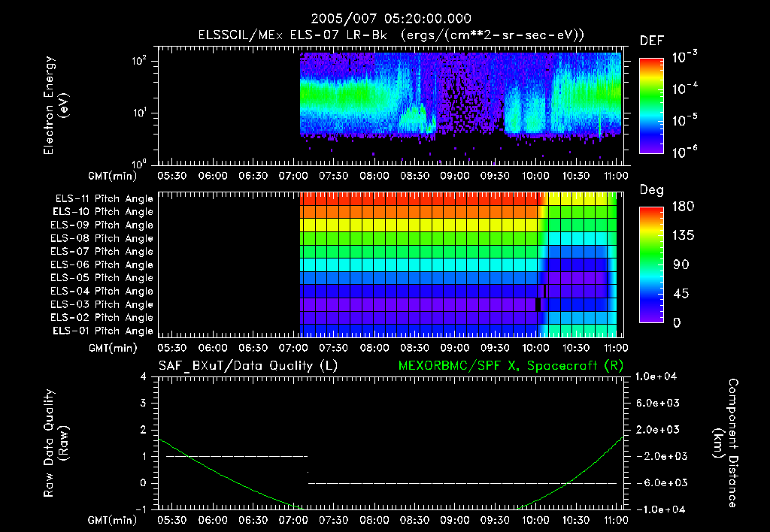
Task: Click the 3 tick on Raw Data Quality axis
Action: tap(144, 403)
